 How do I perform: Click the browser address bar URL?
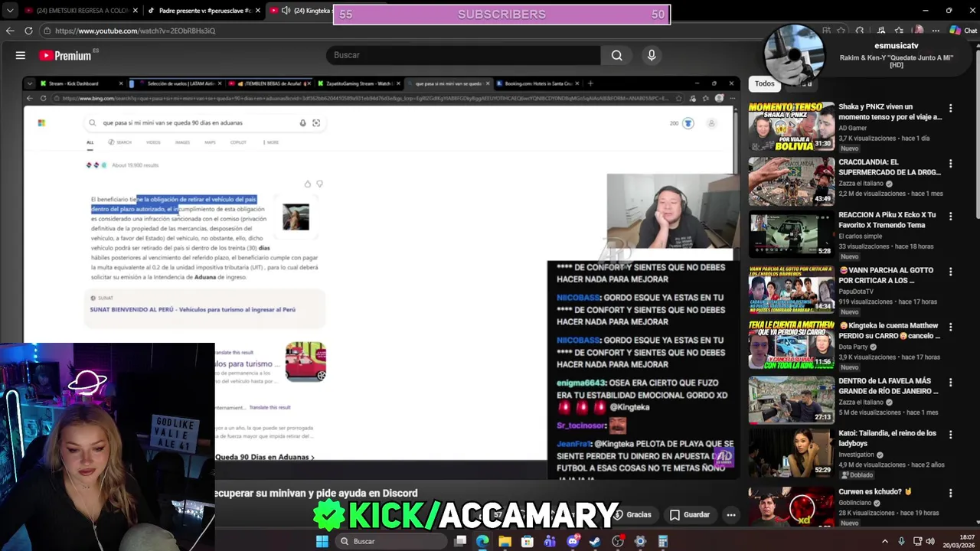(x=135, y=31)
